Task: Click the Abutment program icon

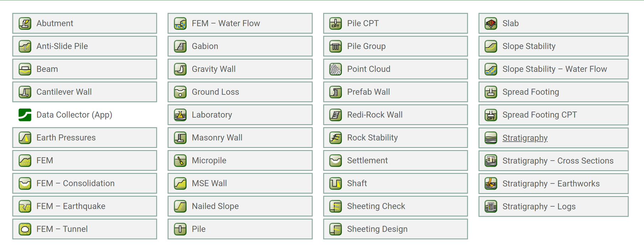Action: click(25, 23)
